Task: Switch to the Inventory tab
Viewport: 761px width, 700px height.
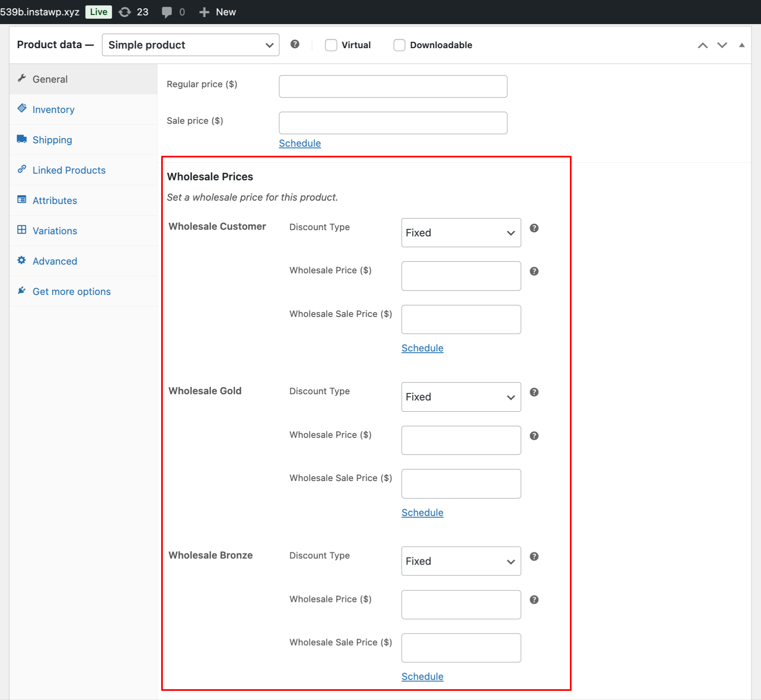Action: [83, 109]
